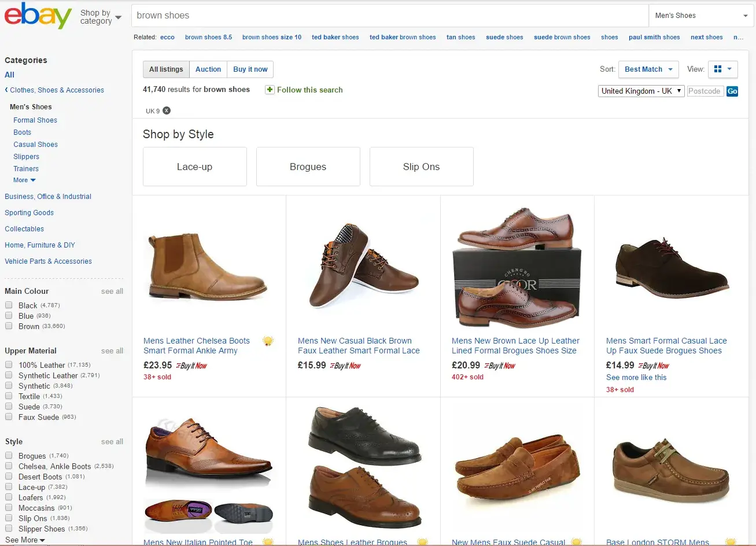Open the Formal Shoes category link
Screen dimensions: 756x546
(x=35, y=120)
